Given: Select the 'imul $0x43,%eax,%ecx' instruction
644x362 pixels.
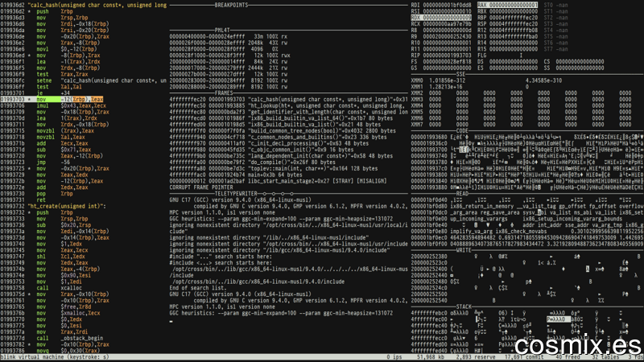Looking at the screenshot, I should point(53,105).
